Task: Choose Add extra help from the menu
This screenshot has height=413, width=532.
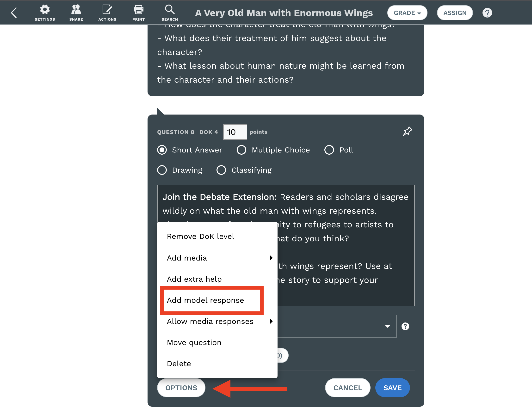Action: tap(217, 279)
